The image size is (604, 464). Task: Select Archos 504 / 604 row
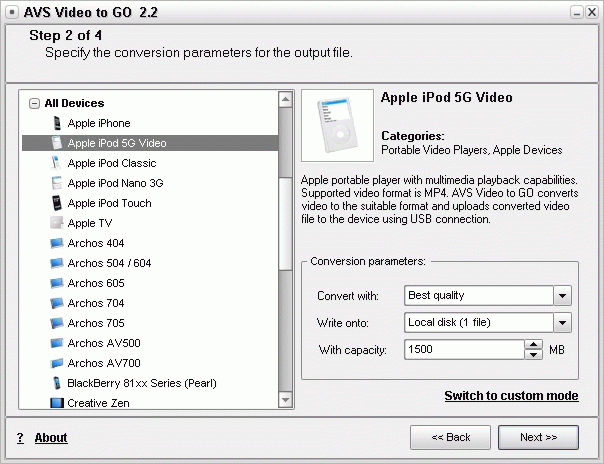click(150, 263)
